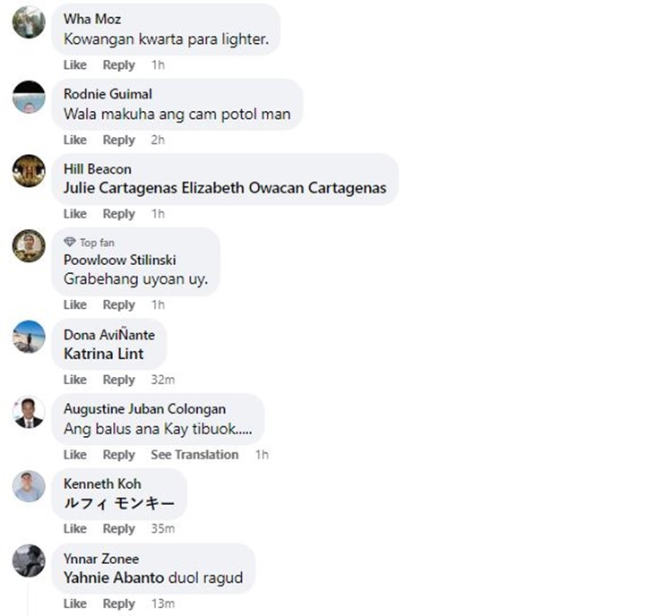Like Poowloow Stilinski's comment

pyautogui.click(x=75, y=305)
